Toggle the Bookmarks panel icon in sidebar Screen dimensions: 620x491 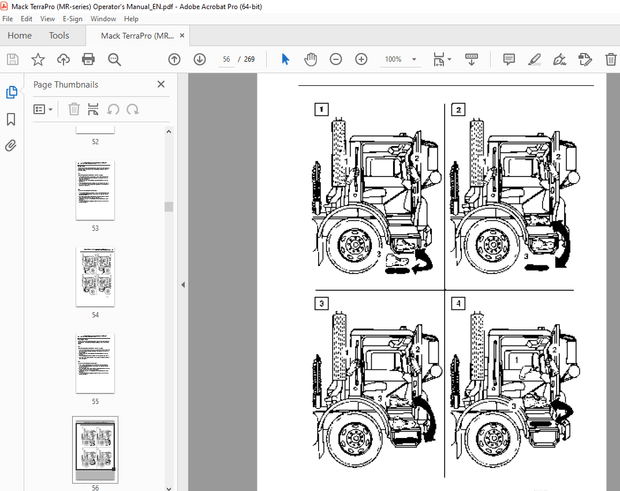pyautogui.click(x=11, y=119)
